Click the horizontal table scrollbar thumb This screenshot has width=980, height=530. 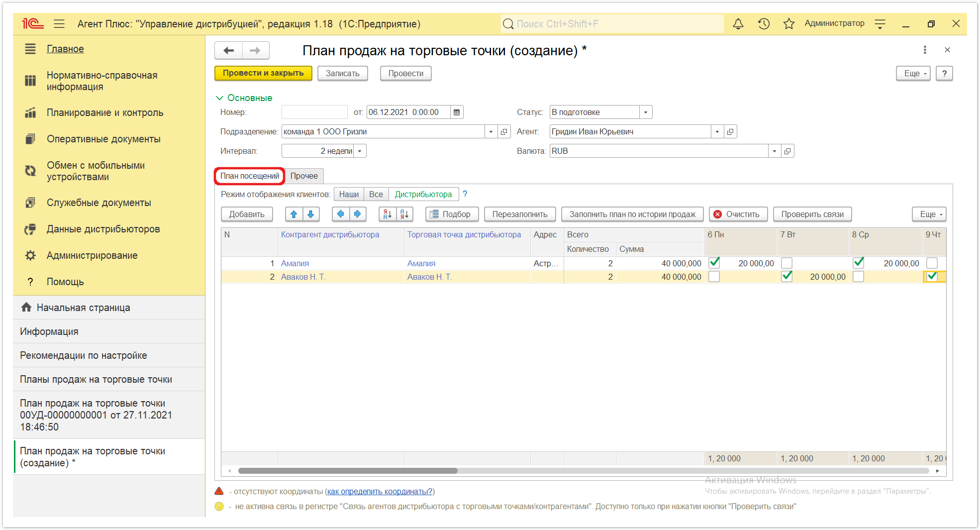click(x=348, y=471)
